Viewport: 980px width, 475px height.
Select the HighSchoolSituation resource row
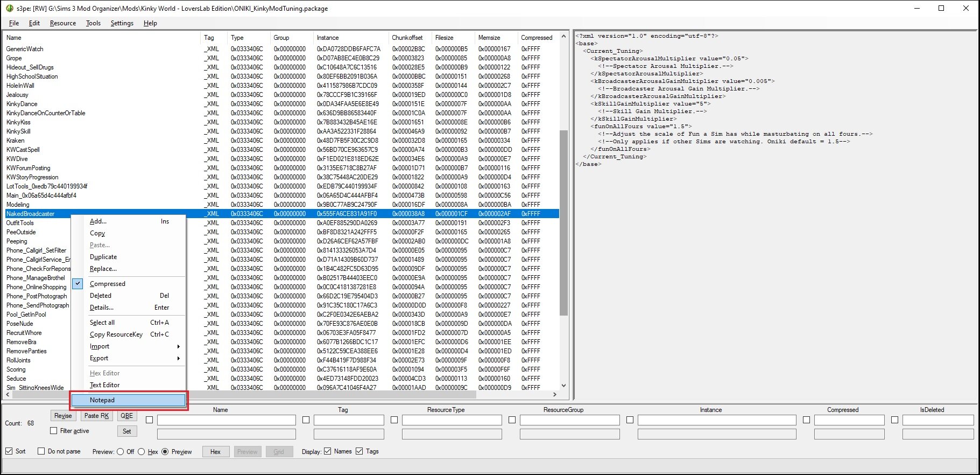click(281, 76)
